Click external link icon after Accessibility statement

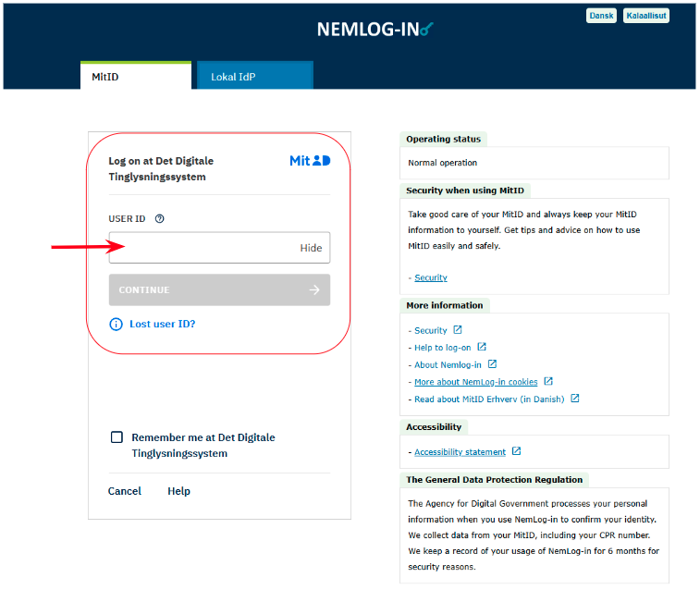(517, 451)
